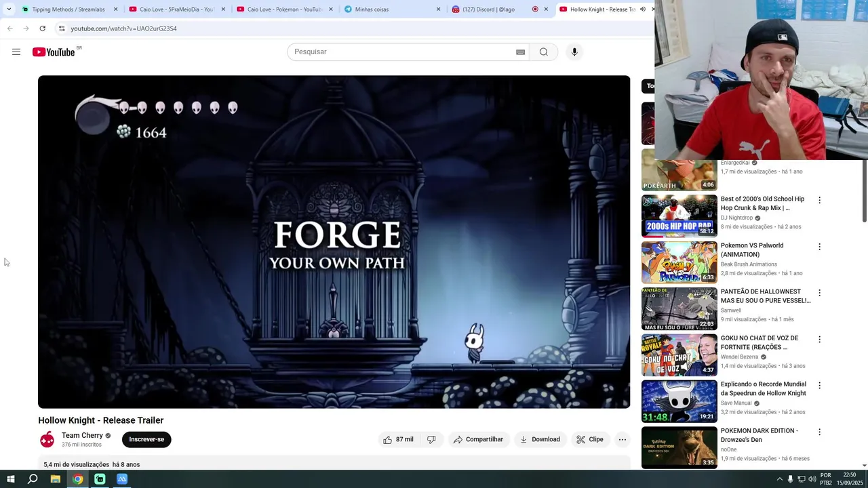Image resolution: width=868 pixels, height=488 pixels.
Task: Open options menu for Goku no chat de voz
Action: pyautogui.click(x=819, y=339)
